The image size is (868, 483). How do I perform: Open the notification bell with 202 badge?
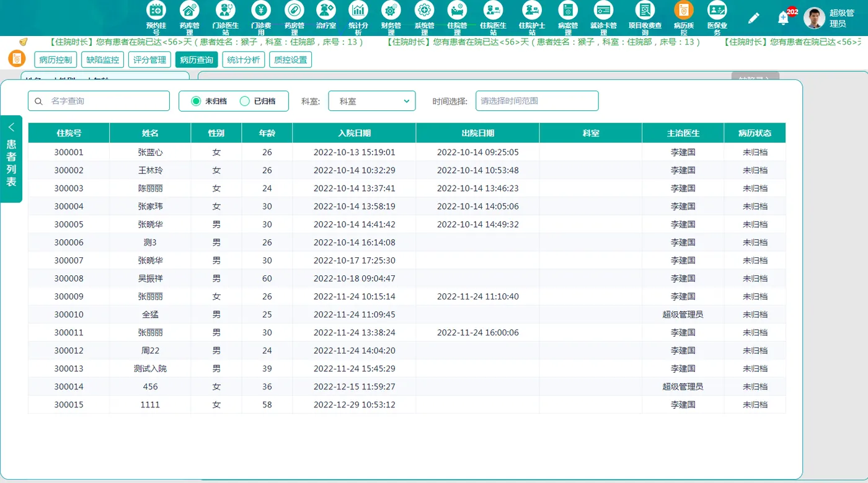[783, 19]
